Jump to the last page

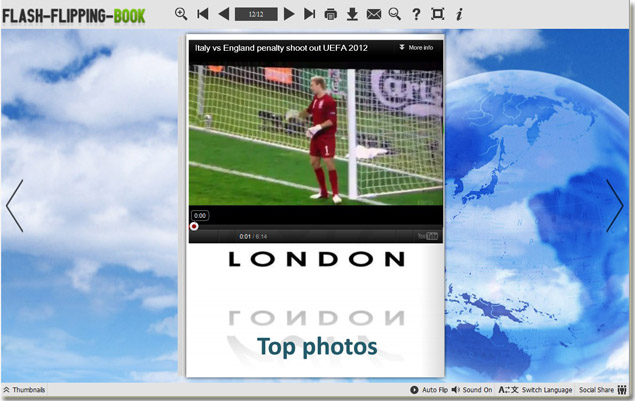tap(309, 14)
